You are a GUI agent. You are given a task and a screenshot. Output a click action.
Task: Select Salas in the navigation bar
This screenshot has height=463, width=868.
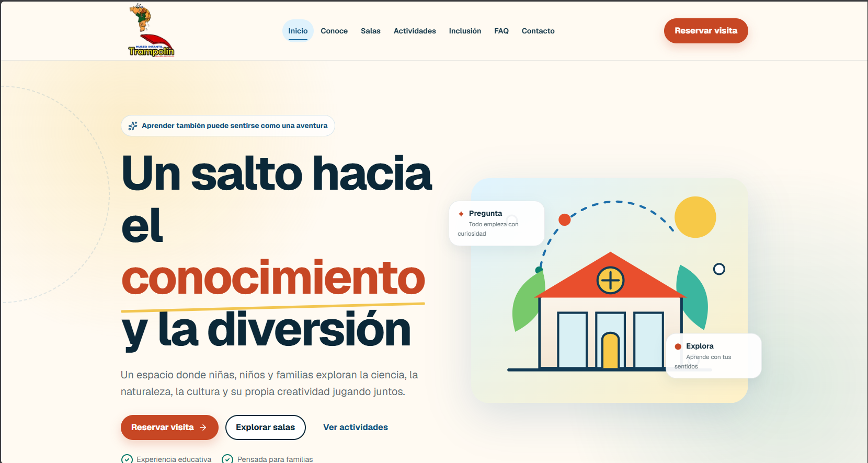(x=371, y=31)
